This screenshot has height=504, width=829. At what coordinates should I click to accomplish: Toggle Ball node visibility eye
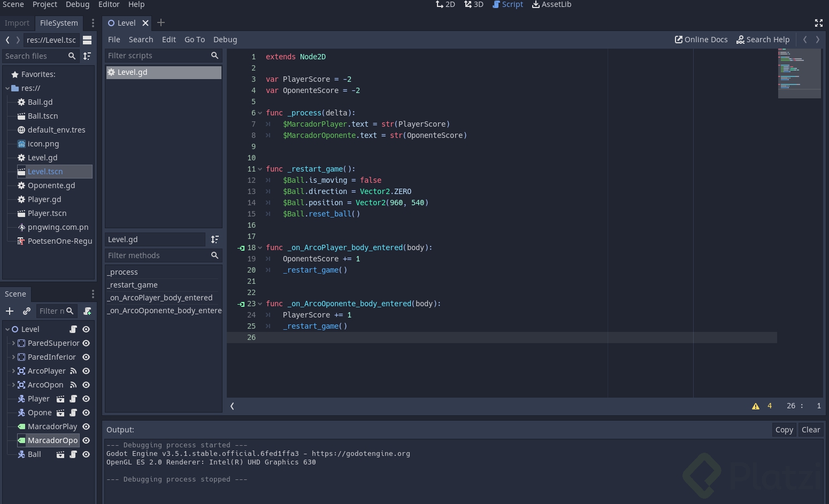(86, 454)
